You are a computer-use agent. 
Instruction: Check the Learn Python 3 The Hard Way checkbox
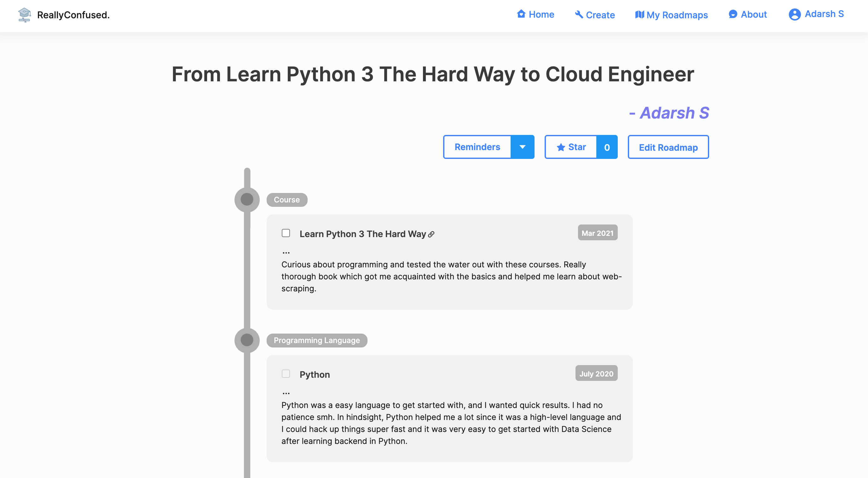click(286, 233)
